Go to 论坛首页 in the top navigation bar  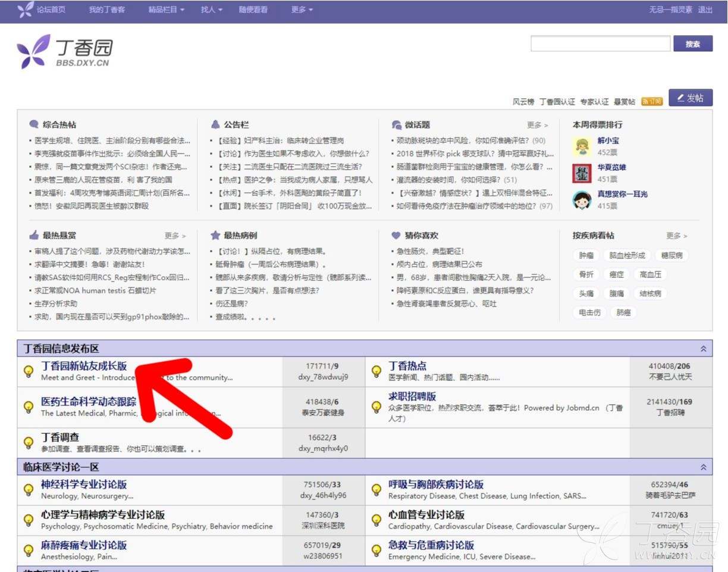(51, 10)
